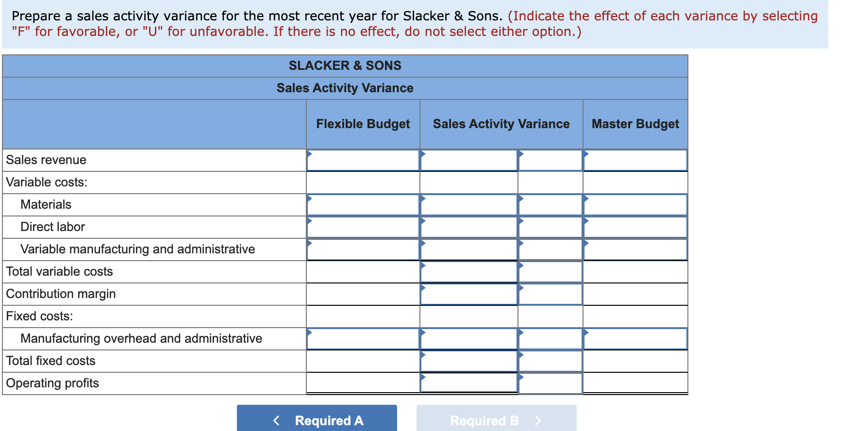868x431 pixels.
Task: Open the F/U selector for Direct labor variance
Action: 549,227
